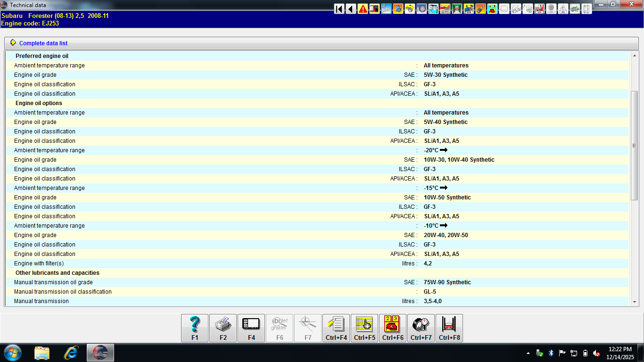Click the yellow arrow beside Complete data list
The width and height of the screenshot is (644, 362).
[13, 43]
